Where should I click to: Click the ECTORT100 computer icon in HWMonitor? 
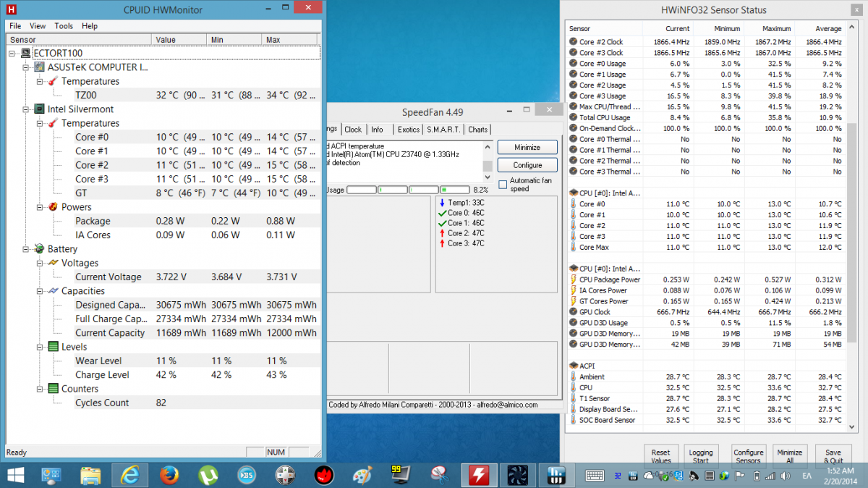coord(26,54)
